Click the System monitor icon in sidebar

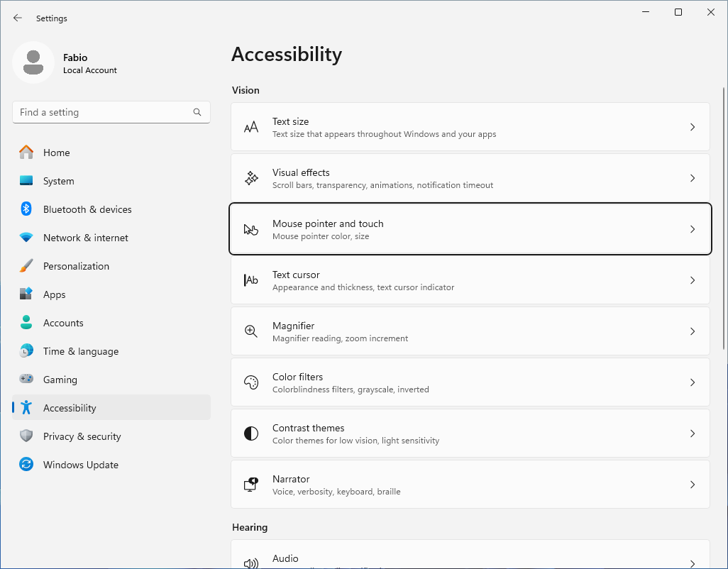26,180
